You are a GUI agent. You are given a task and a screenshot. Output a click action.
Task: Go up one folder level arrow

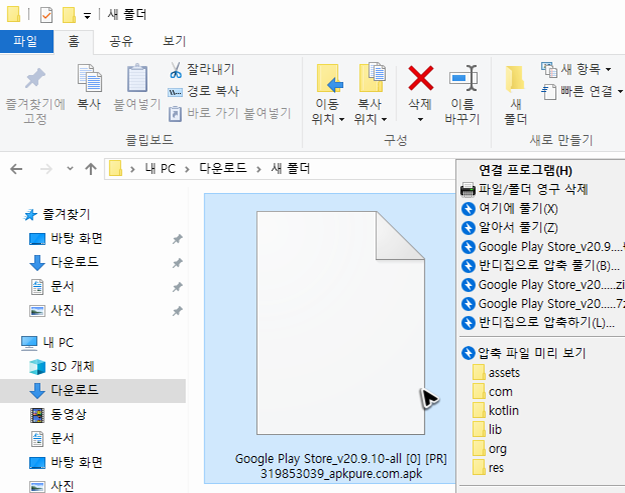[x=91, y=169]
